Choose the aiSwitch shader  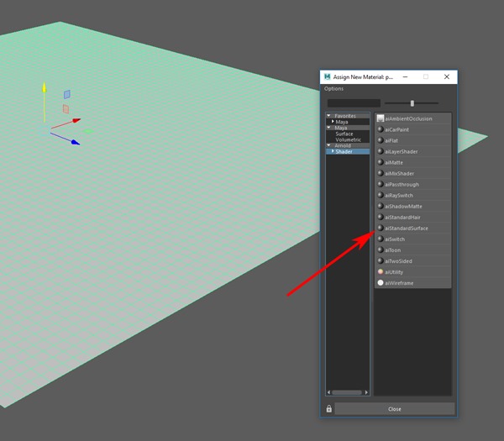(x=413, y=239)
